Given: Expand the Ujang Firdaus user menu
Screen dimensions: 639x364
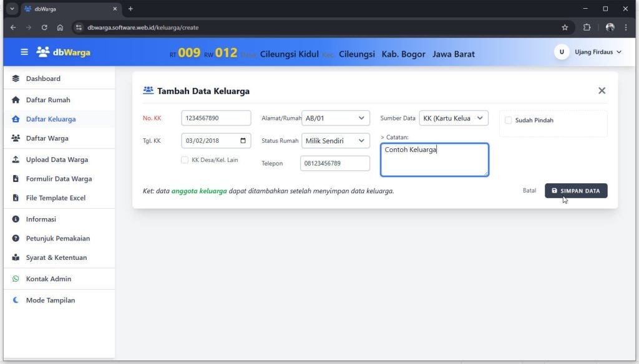Looking at the screenshot, I should [588, 52].
